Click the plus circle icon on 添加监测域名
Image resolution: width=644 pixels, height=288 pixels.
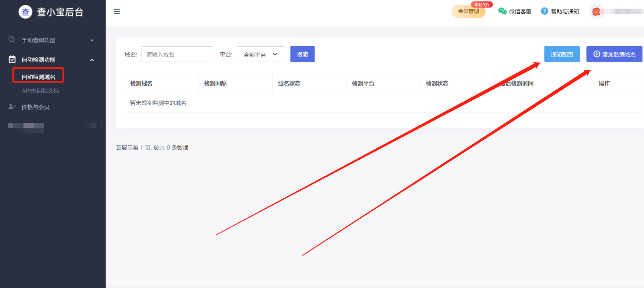tap(597, 54)
